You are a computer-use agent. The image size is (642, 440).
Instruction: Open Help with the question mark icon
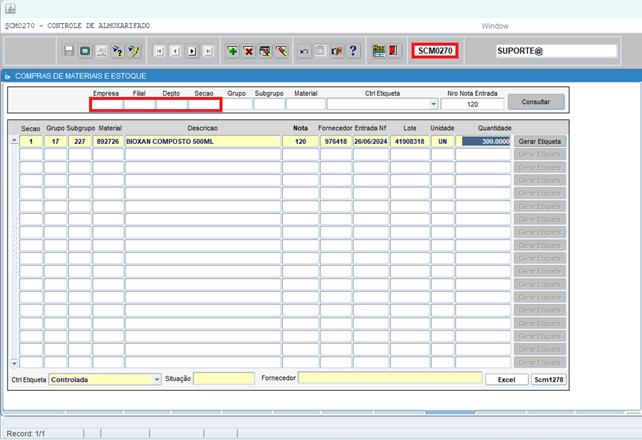coord(353,51)
